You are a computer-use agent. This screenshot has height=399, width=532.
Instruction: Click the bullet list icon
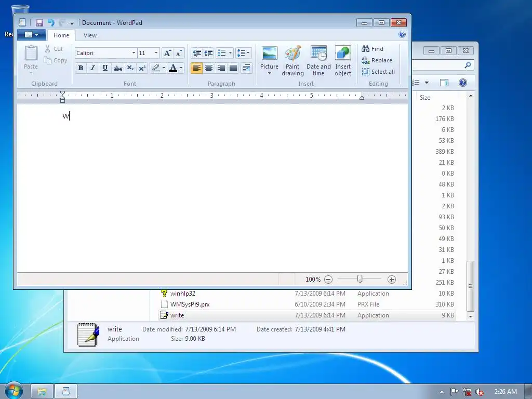222,53
